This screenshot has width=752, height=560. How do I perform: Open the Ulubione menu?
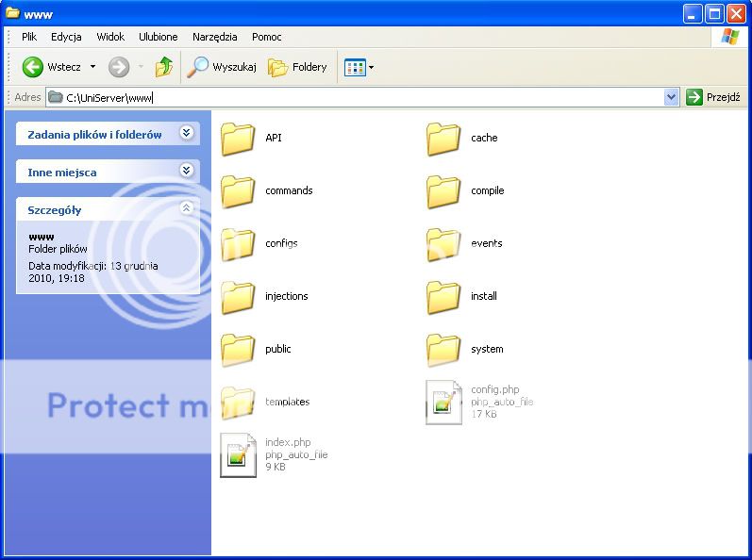point(158,37)
